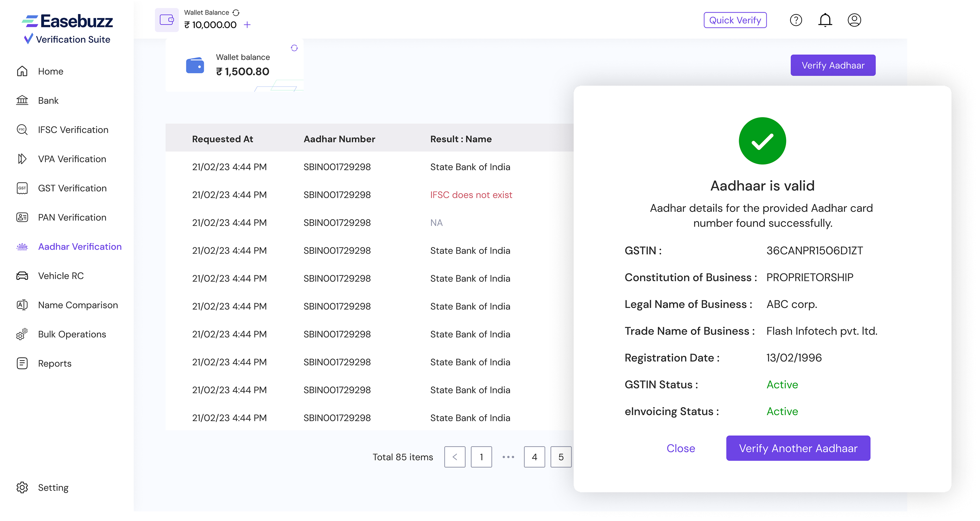Click the IFSC Verification magnifier icon
Screen dimensions: 980x521
coord(22,130)
